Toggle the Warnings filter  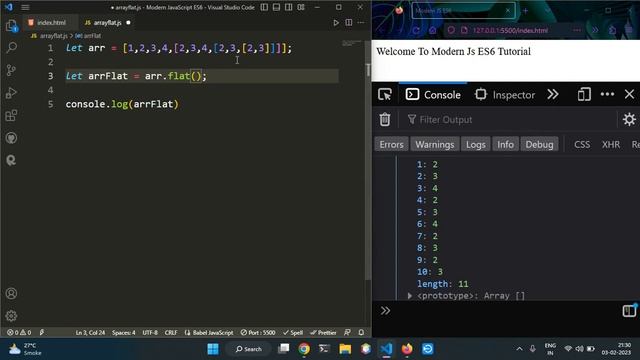point(435,144)
